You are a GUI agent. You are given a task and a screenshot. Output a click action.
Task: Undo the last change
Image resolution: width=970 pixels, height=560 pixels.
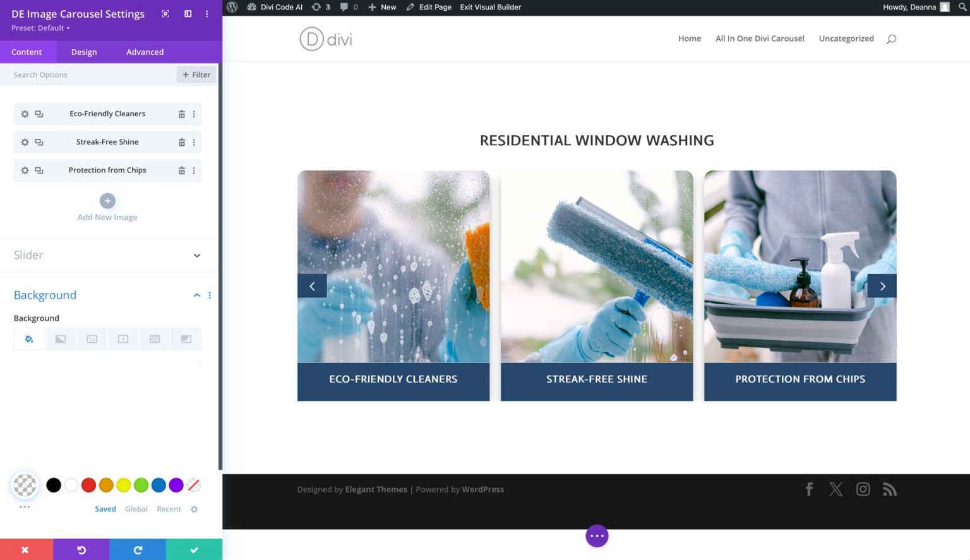(x=81, y=549)
